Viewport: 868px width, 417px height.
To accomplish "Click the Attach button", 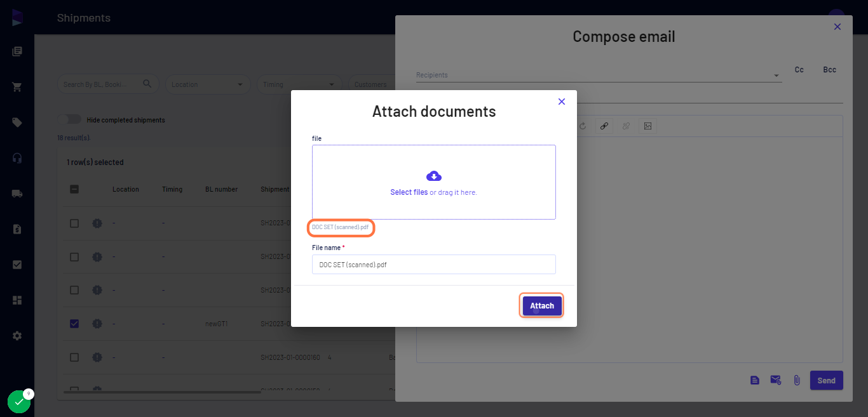I will point(542,306).
